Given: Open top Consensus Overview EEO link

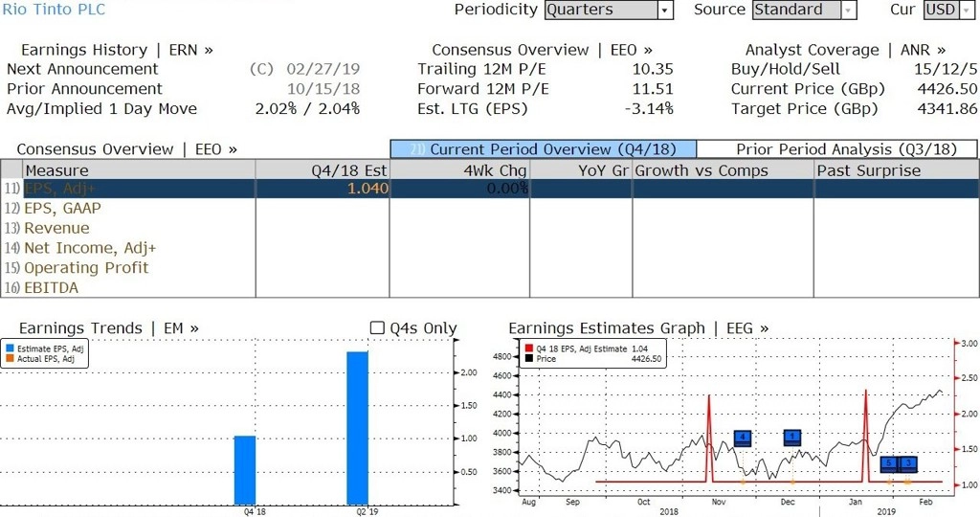Looking at the screenshot, I should [x=542, y=50].
